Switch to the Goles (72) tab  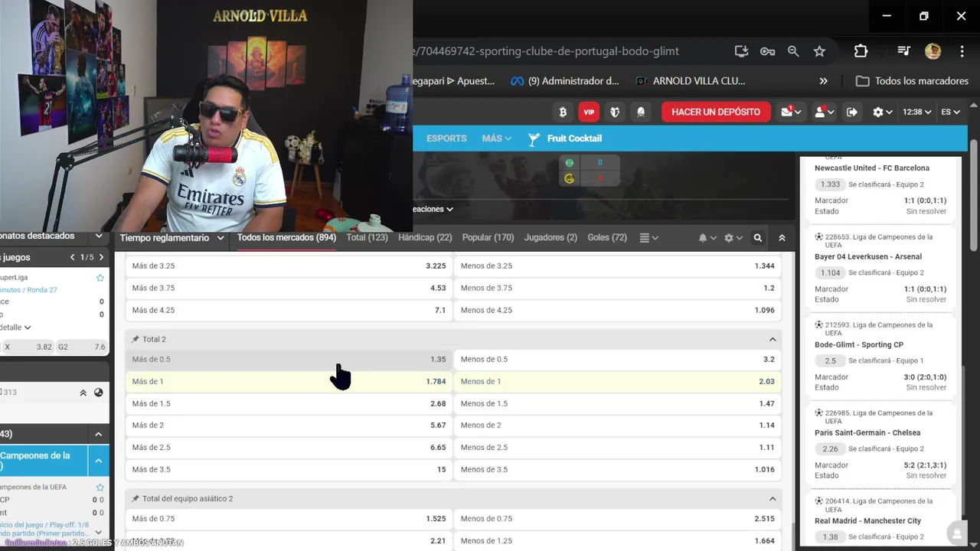(607, 238)
